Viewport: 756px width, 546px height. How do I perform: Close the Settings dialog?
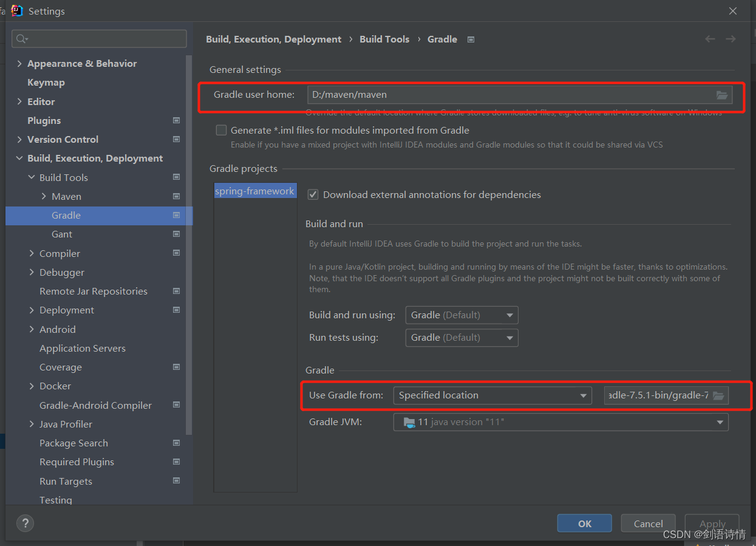coord(733,11)
